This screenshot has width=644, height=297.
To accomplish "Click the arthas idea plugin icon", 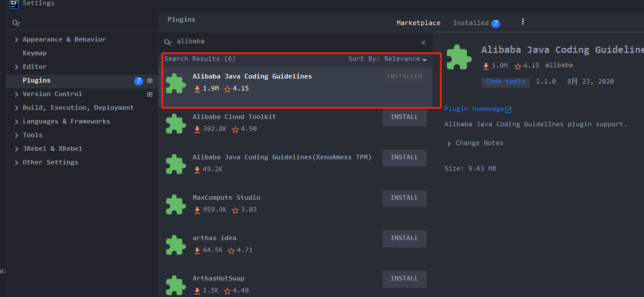I will click(176, 245).
